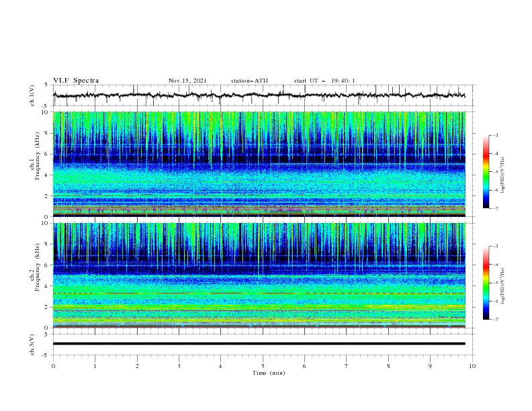The height and width of the screenshot is (411, 532).
Task: Click the "-3" tick on ch.1 colorbar
Action: [495, 135]
